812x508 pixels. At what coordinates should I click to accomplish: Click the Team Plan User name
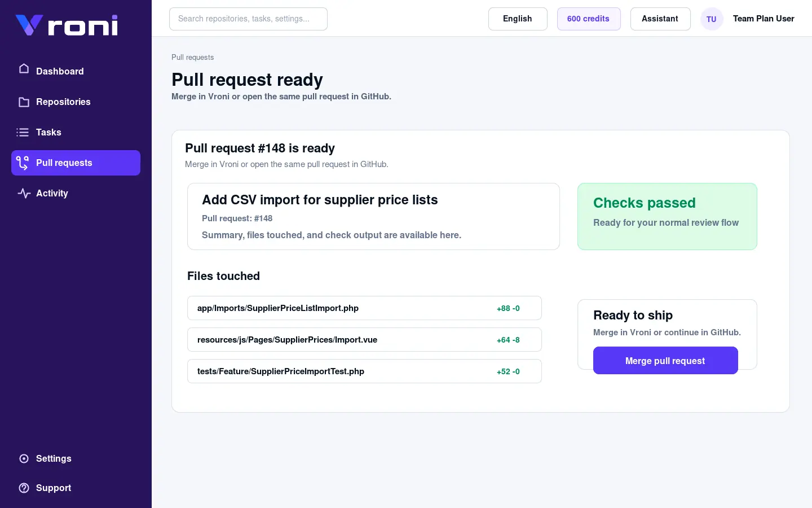[x=764, y=19]
